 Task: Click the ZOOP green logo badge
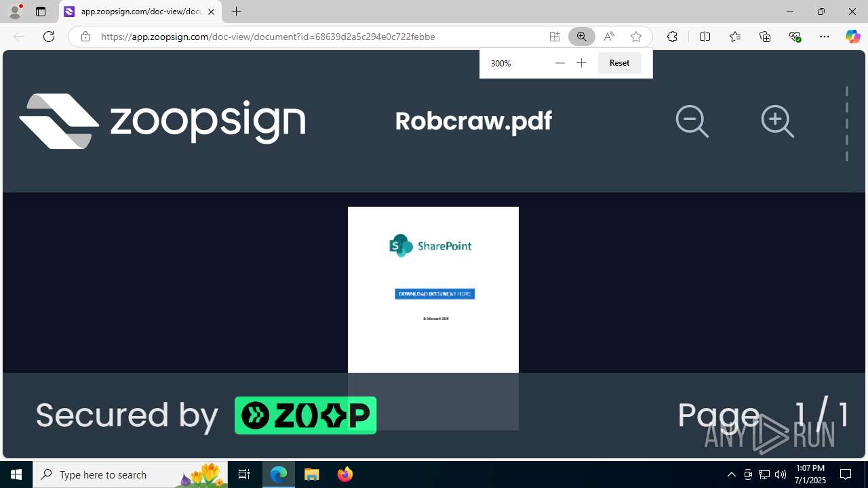pyautogui.click(x=305, y=415)
